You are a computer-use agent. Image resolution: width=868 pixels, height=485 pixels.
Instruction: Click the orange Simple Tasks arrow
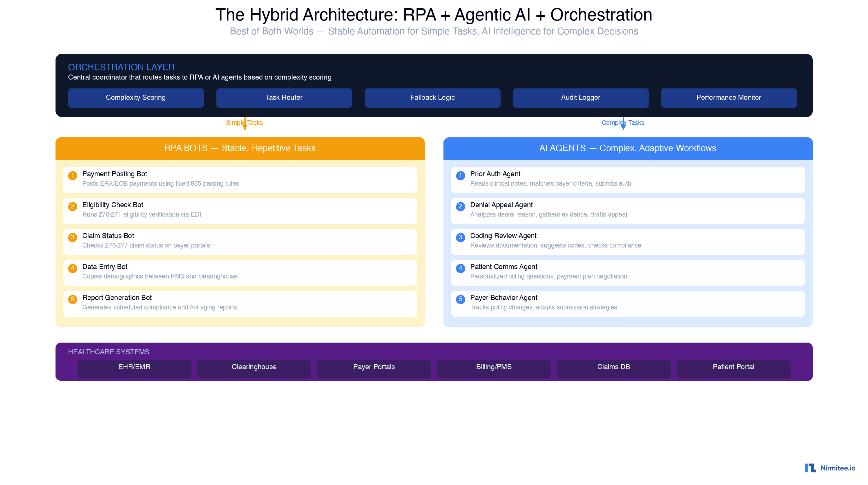245,123
